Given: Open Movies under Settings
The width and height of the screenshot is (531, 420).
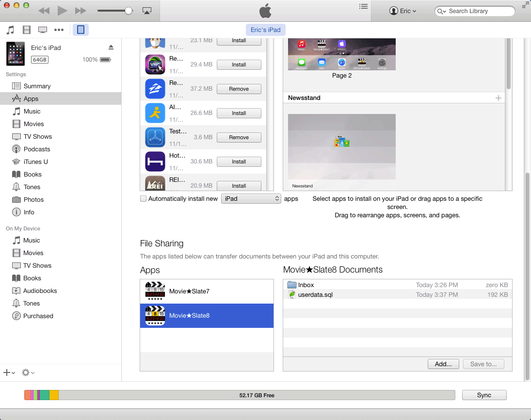Looking at the screenshot, I should [x=61, y=124].
